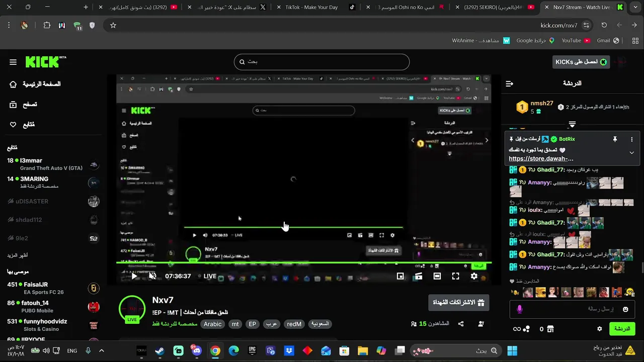Open Discord from the taskbar

197,351
